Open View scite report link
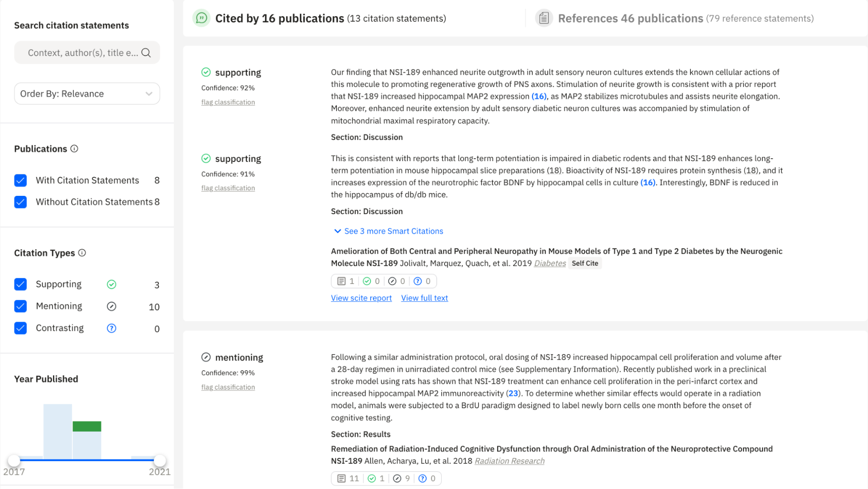This screenshot has width=868, height=489. tap(361, 298)
